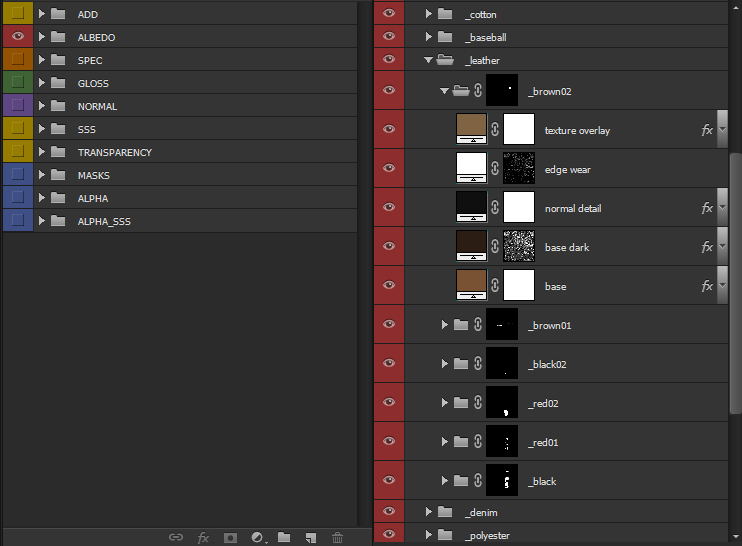Expand the _cotton group
The image size is (742, 546).
(429, 13)
